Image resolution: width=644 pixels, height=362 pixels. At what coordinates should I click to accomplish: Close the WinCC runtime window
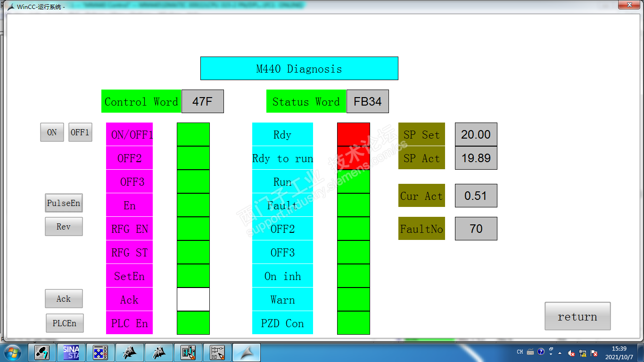click(x=629, y=5)
